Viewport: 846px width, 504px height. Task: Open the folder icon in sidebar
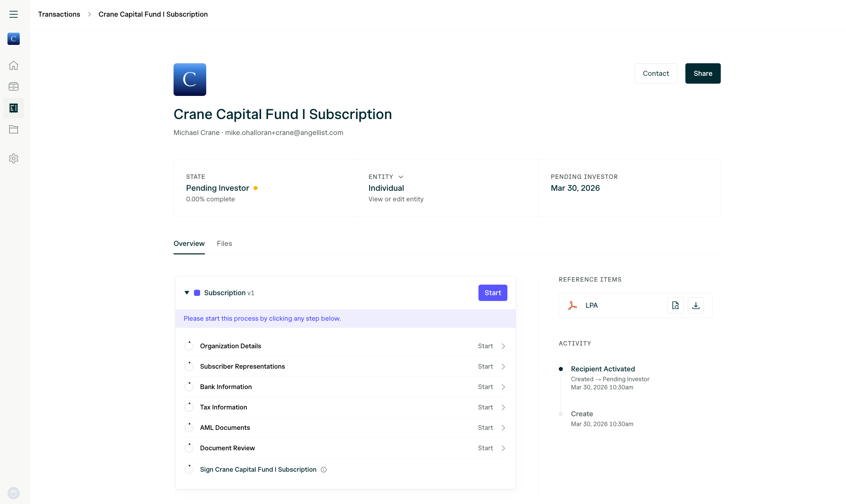(x=14, y=130)
